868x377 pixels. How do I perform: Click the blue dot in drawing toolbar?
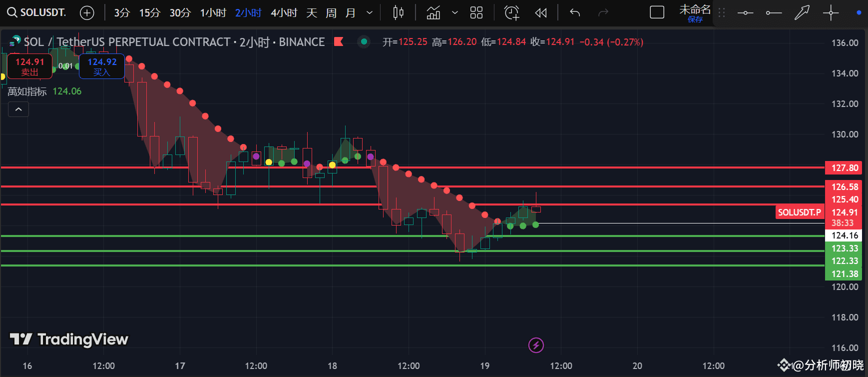(859, 12)
